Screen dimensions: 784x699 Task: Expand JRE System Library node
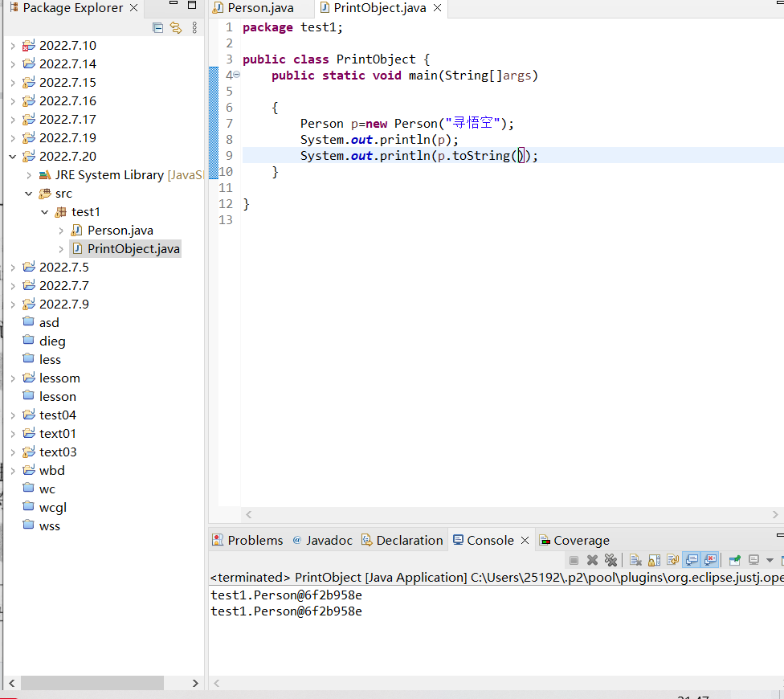click(x=28, y=175)
